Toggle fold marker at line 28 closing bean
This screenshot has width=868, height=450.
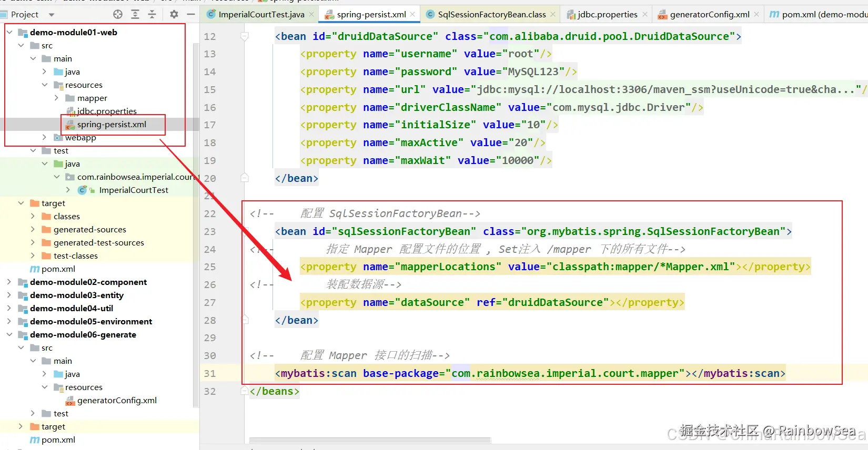coord(245,320)
